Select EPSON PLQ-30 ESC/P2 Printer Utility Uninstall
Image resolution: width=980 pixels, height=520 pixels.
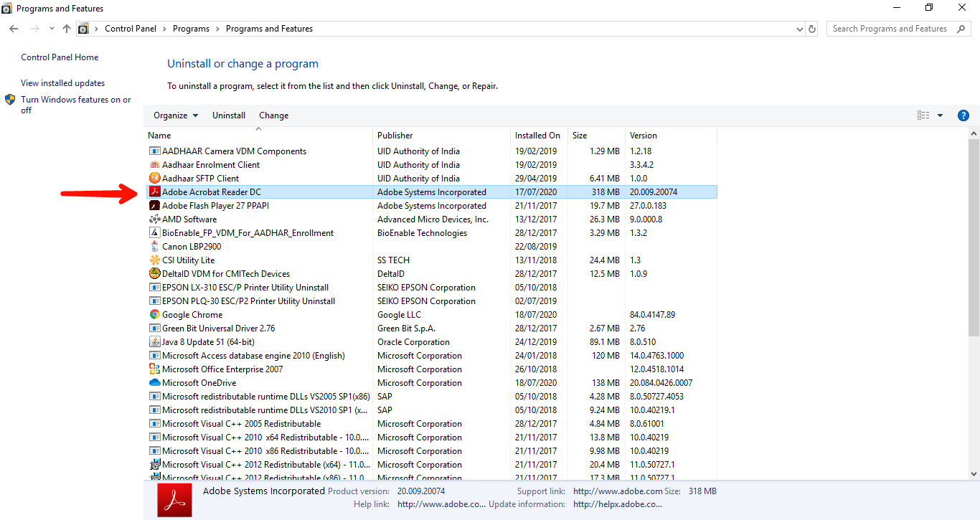(x=248, y=301)
